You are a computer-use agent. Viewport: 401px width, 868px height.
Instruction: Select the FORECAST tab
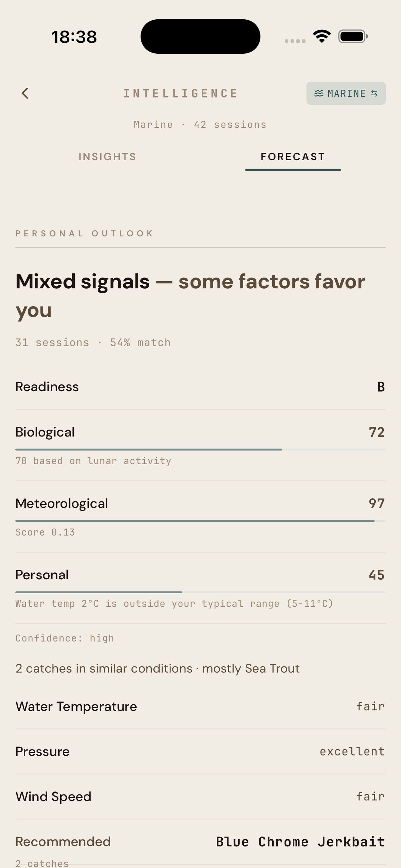pyautogui.click(x=293, y=157)
